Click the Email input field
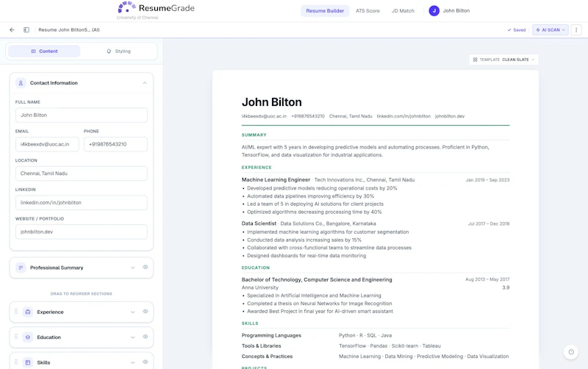 pyautogui.click(x=47, y=144)
